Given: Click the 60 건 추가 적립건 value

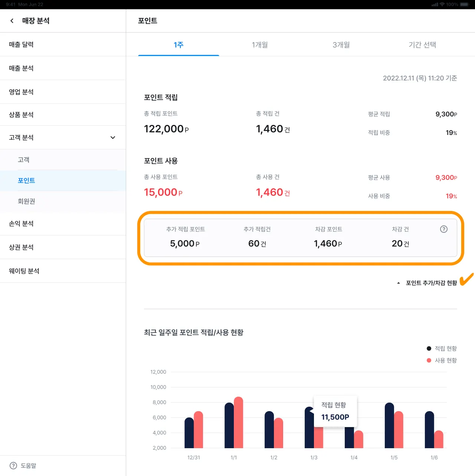Looking at the screenshot, I should [257, 244].
